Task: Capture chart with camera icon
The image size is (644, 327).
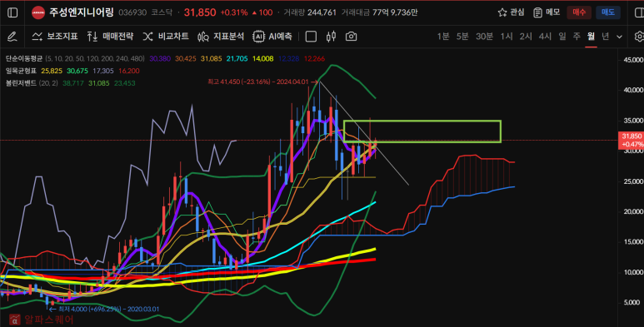Action: point(352,37)
